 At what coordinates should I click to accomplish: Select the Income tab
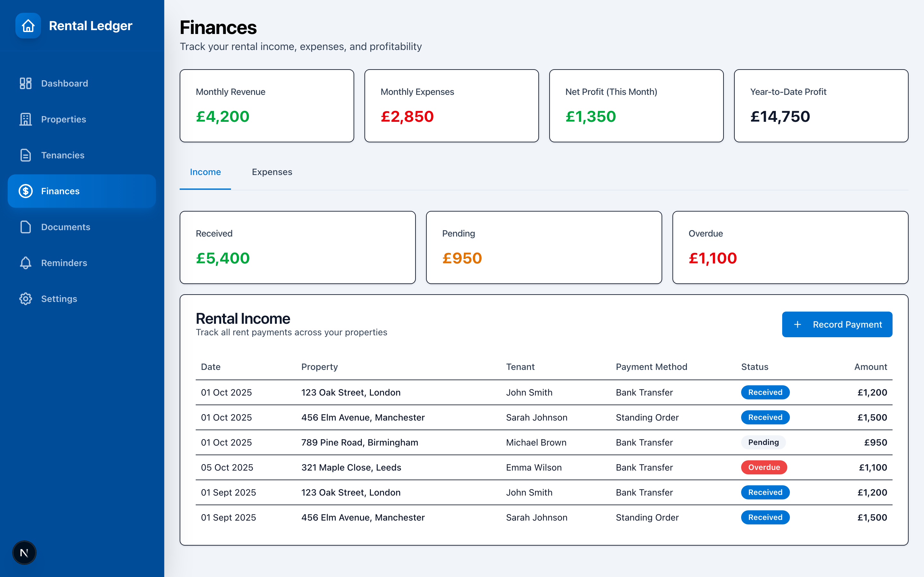click(205, 172)
